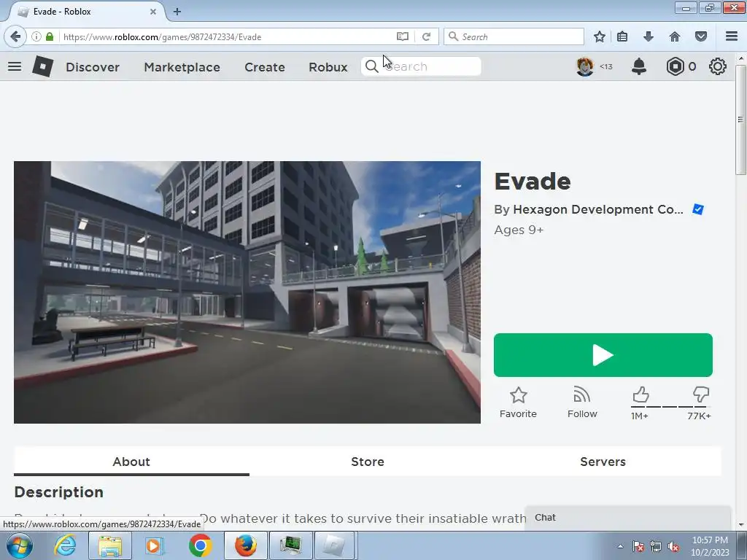Switch to the Servers tab
This screenshot has width=747, height=560.
[603, 462]
